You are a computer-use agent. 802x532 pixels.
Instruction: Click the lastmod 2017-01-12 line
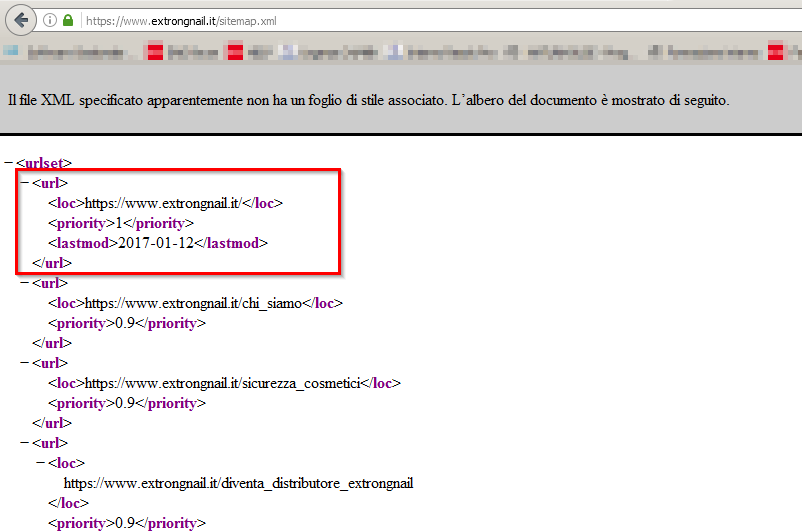158,243
